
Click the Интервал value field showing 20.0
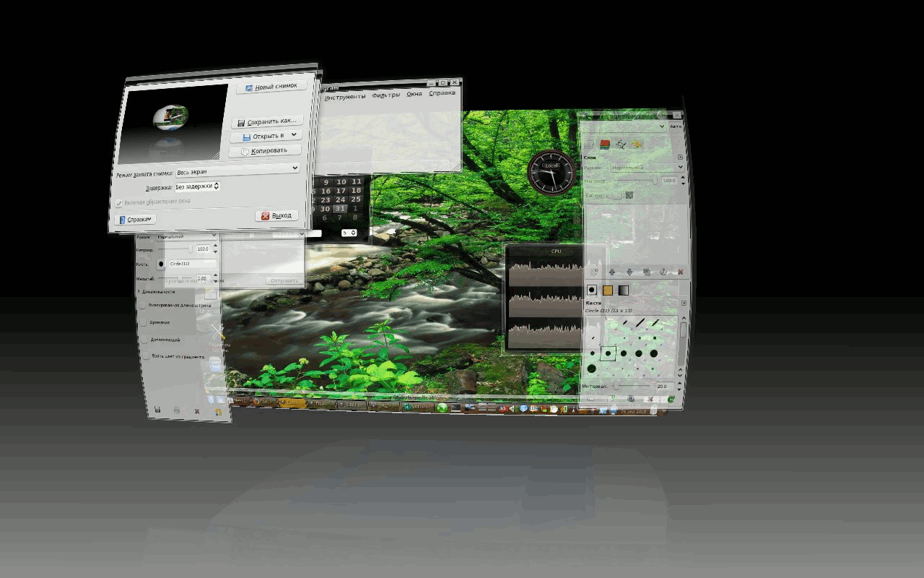pos(664,387)
